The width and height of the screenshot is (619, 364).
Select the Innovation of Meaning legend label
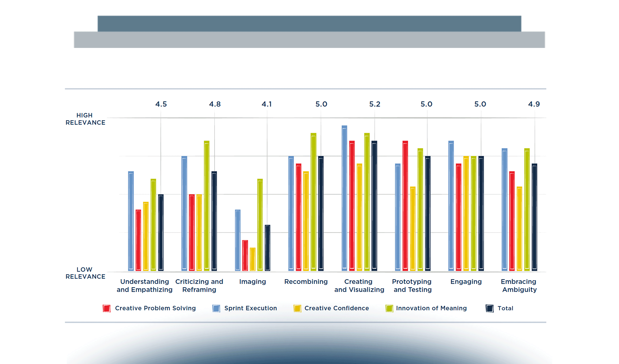point(431,308)
